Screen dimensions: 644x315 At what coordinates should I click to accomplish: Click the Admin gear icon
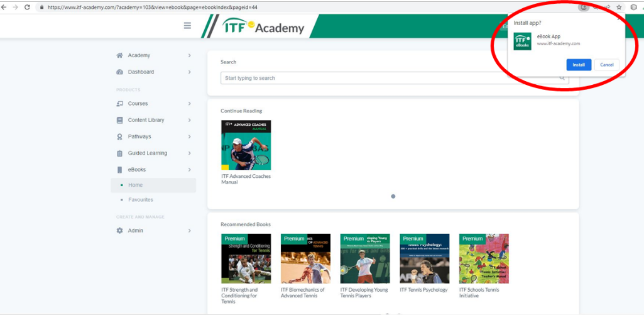[119, 231]
